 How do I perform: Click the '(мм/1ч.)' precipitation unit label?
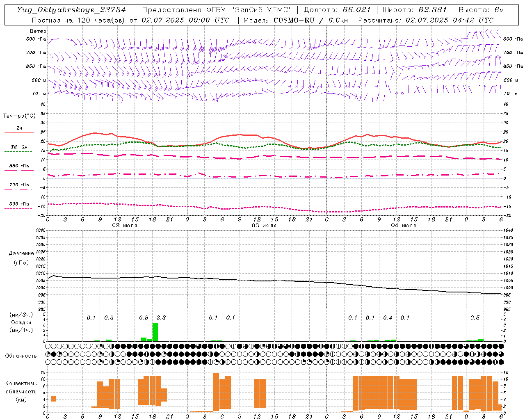21,330
